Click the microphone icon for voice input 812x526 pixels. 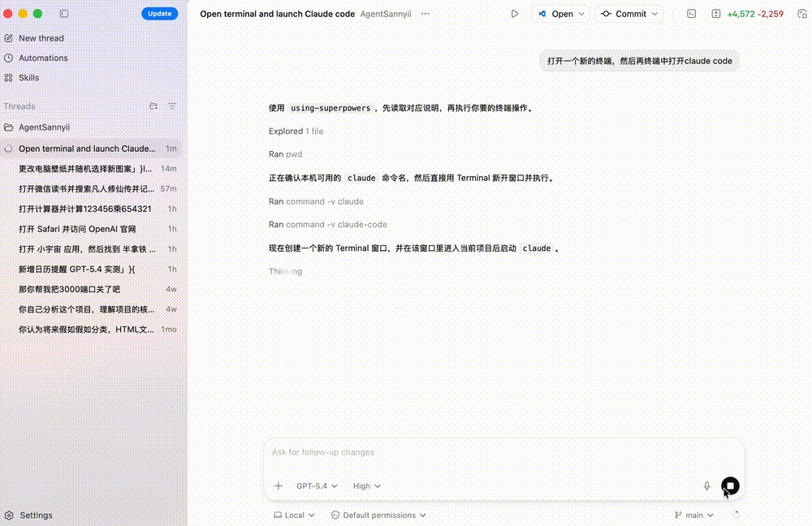706,485
